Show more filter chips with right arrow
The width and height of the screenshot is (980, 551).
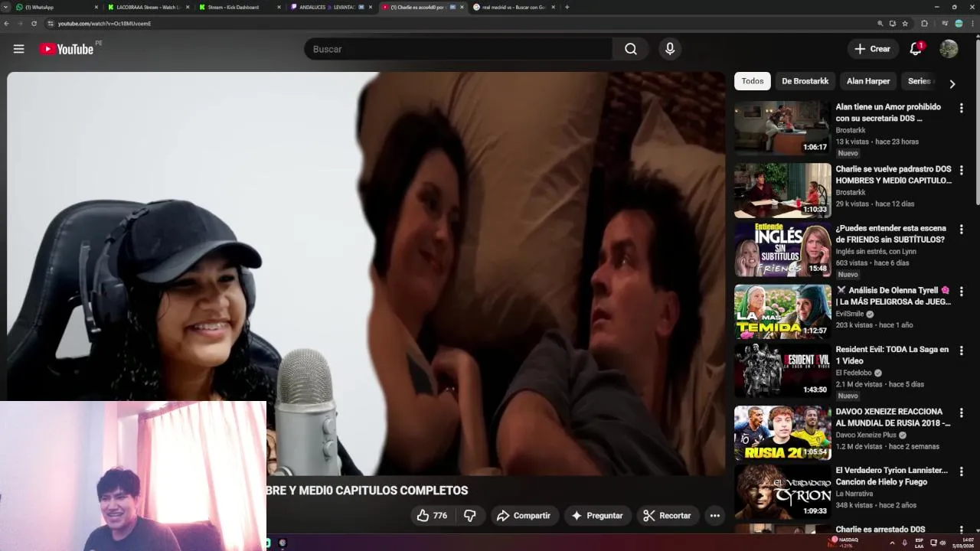[x=952, y=84]
